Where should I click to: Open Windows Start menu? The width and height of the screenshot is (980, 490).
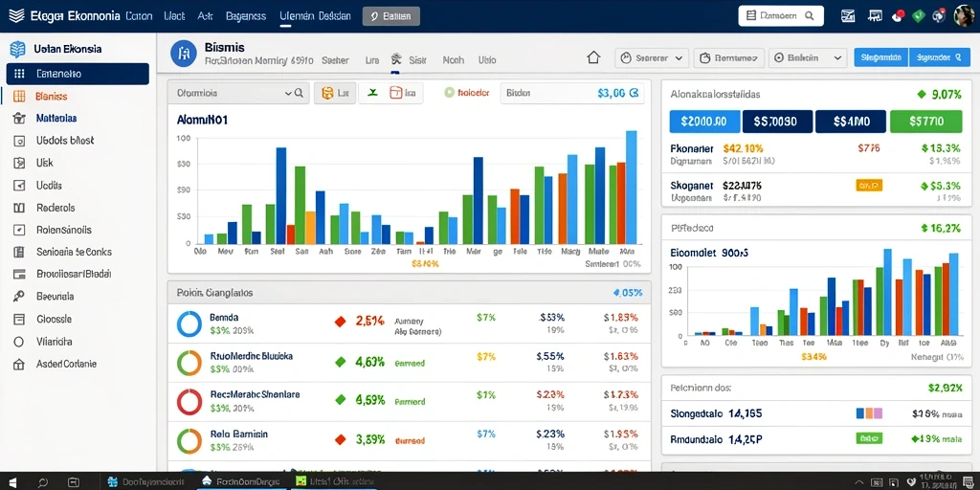click(11, 482)
